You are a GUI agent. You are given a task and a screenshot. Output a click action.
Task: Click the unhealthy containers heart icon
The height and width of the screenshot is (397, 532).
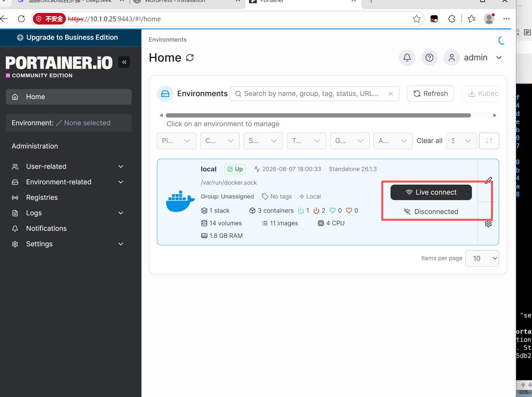point(349,210)
